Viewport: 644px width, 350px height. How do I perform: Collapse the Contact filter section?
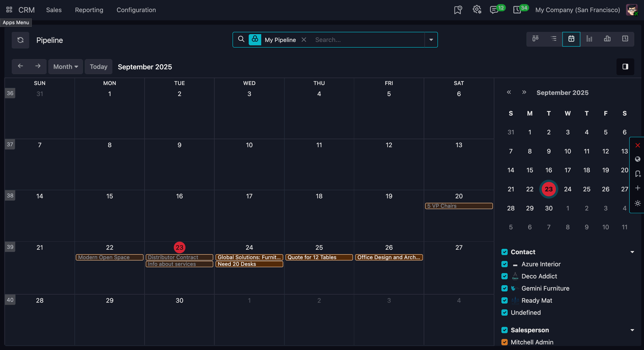coord(632,252)
